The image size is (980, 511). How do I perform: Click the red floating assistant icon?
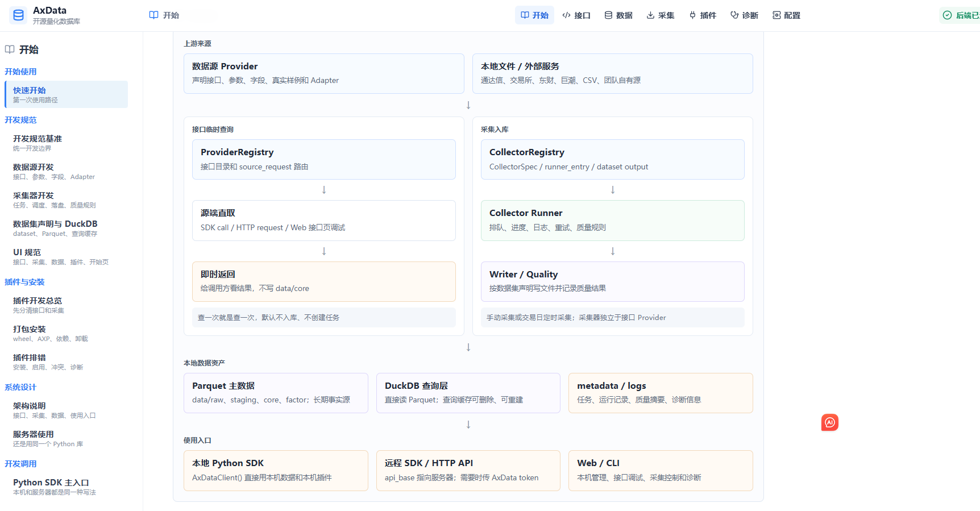pyautogui.click(x=830, y=422)
